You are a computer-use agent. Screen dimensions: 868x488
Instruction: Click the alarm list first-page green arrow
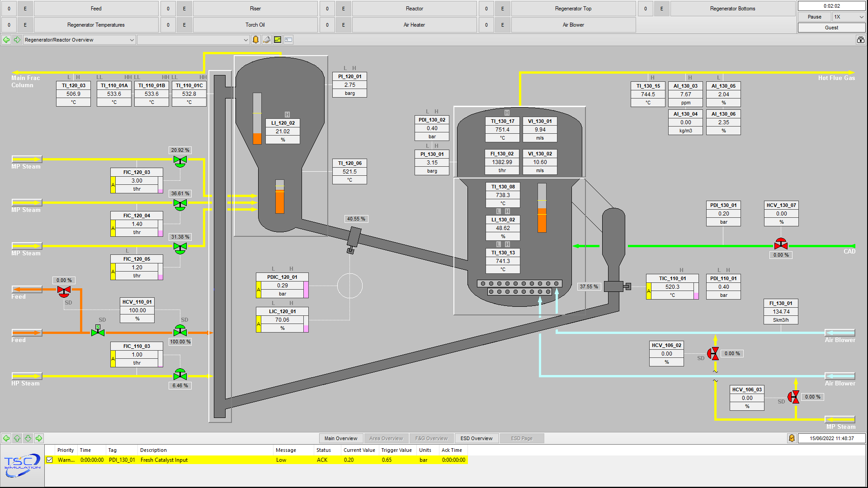coord(6,438)
